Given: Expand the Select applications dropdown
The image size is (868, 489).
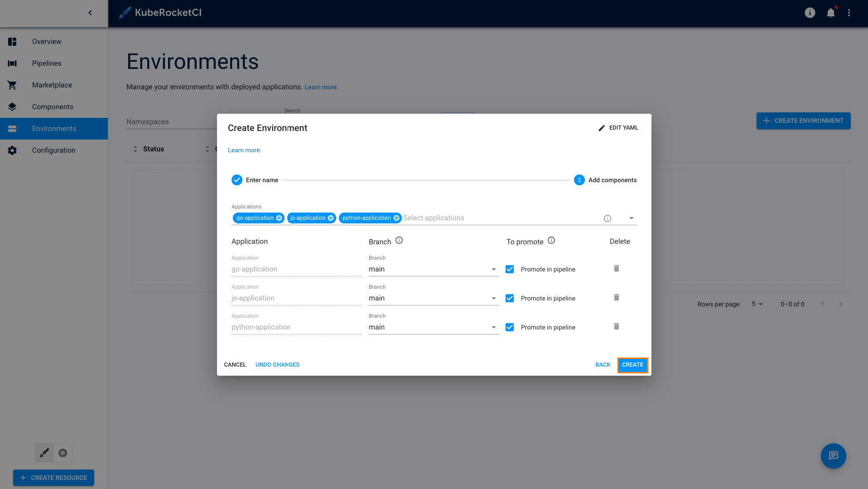Looking at the screenshot, I should 631,218.
